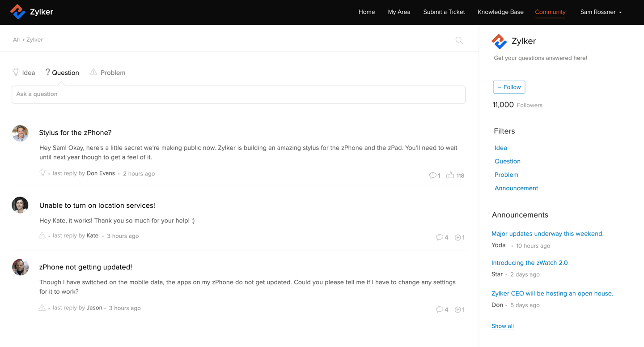644x347 pixels.
Task: Click the plus-one icon on zPhone update post
Action: [x=458, y=309]
